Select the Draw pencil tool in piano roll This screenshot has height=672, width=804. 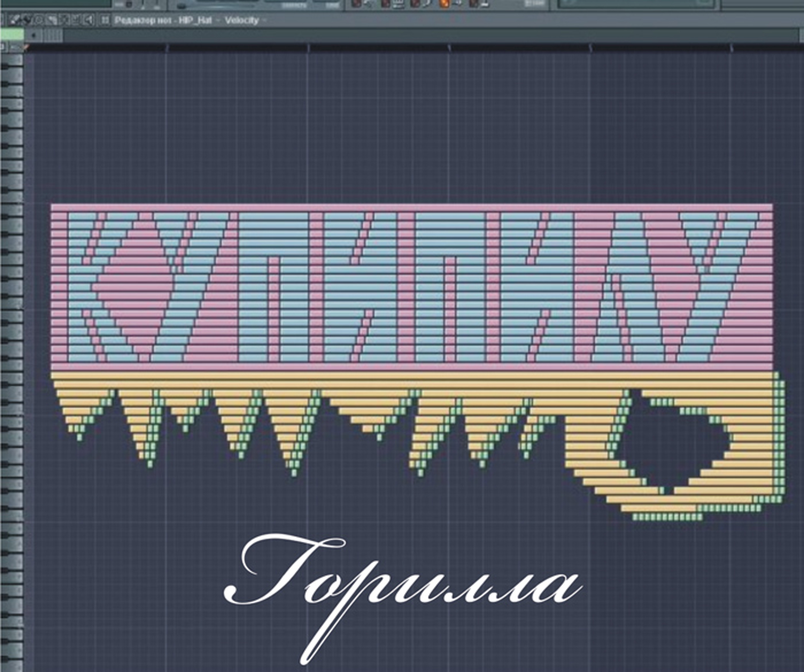14,20
